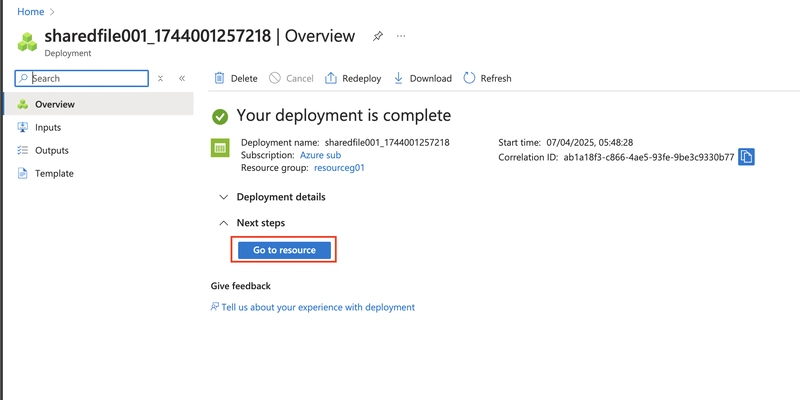The image size is (800, 400).
Task: Collapse the side menu with double chevron
Action: [182, 79]
